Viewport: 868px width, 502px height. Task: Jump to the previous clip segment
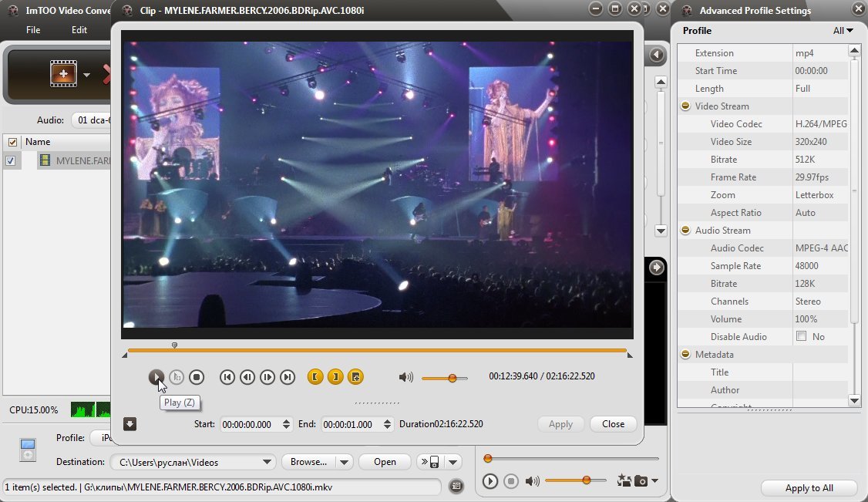pyautogui.click(x=227, y=378)
